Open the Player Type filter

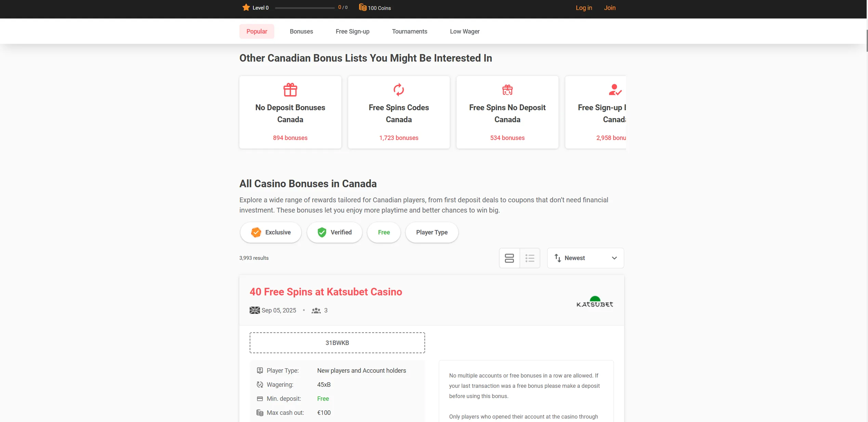tap(432, 232)
